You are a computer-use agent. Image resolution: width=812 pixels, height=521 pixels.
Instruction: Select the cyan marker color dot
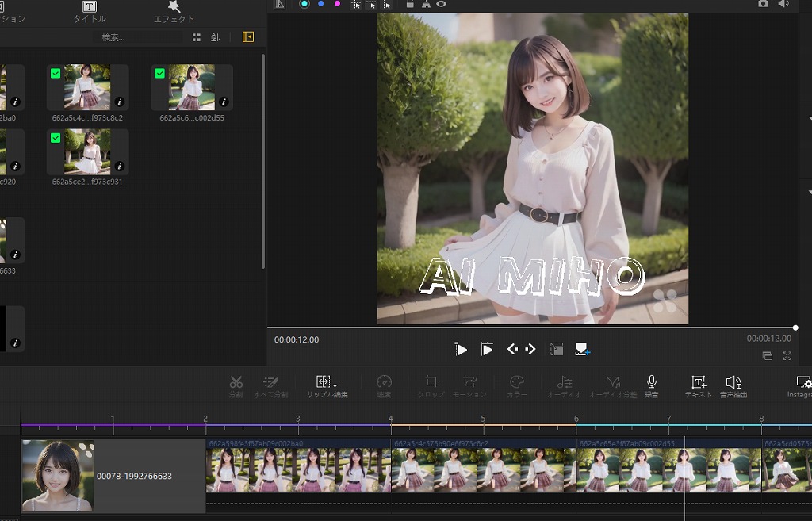click(x=304, y=4)
